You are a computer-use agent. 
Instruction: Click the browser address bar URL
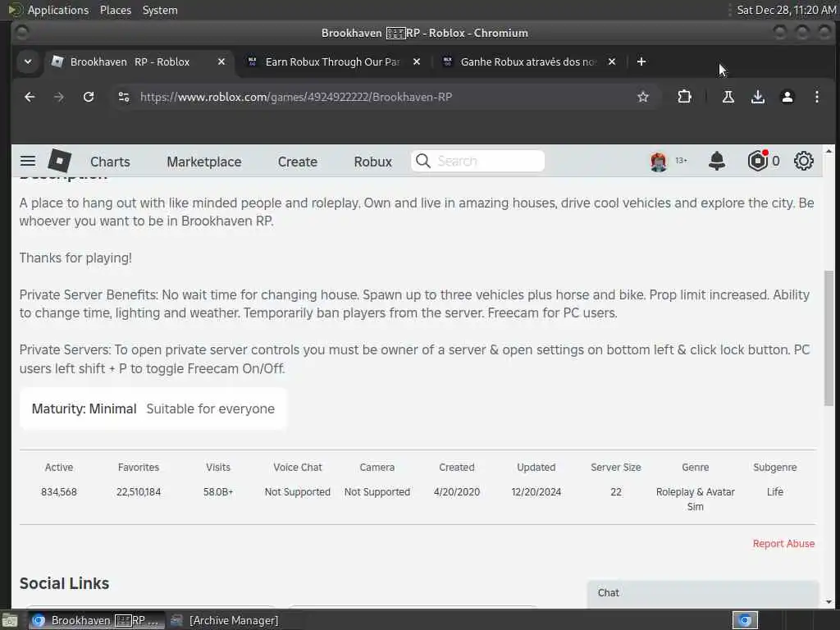pyautogui.click(x=295, y=97)
